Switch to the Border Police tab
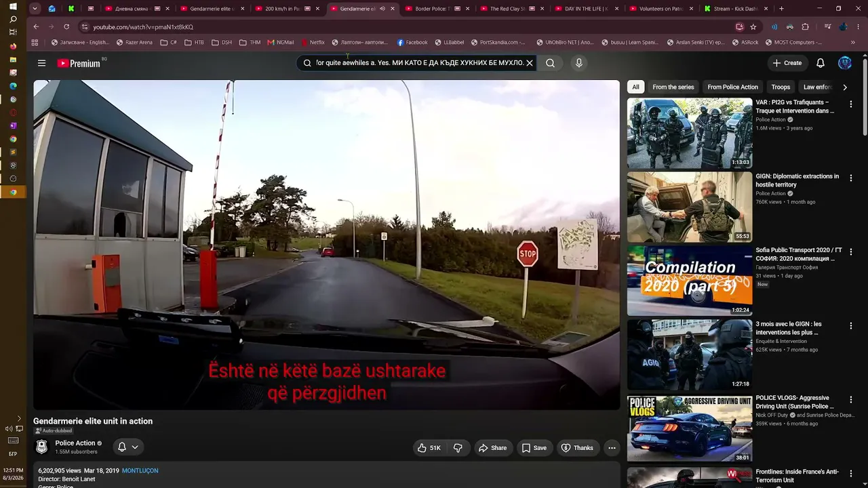 (438, 9)
